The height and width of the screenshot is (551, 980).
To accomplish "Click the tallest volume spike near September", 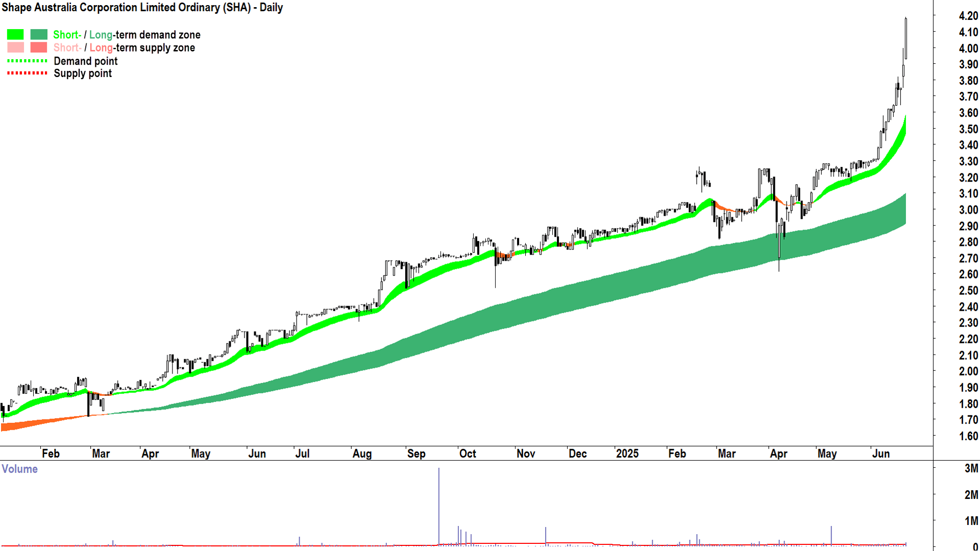I will pyautogui.click(x=438, y=507).
